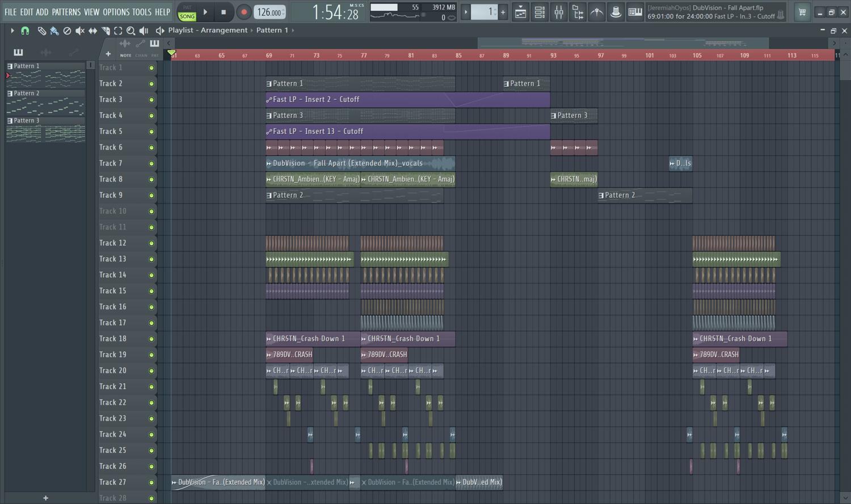The image size is (851, 504).
Task: Open the OPTIONS menu
Action: [116, 12]
